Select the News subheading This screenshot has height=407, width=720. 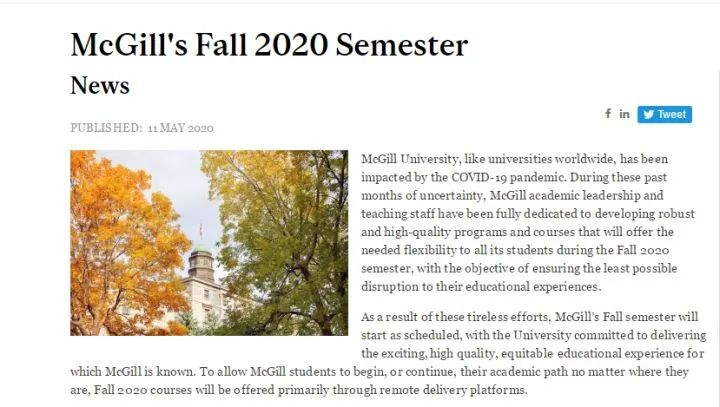click(x=100, y=85)
